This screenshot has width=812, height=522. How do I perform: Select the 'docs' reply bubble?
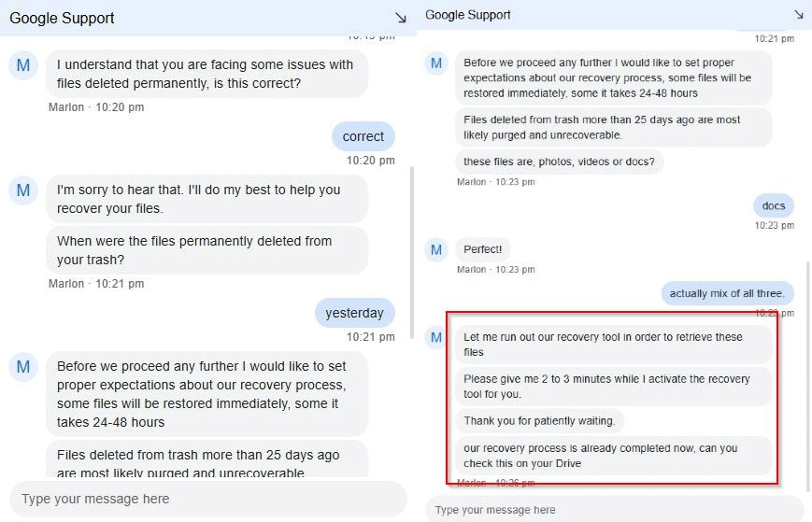click(x=773, y=205)
